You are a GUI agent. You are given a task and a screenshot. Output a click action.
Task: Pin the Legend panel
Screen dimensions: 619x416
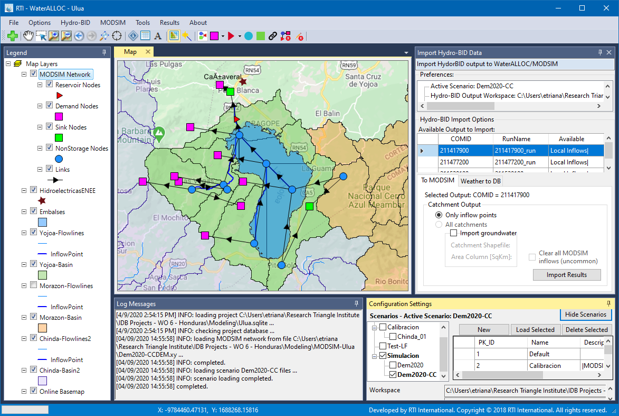tap(104, 52)
